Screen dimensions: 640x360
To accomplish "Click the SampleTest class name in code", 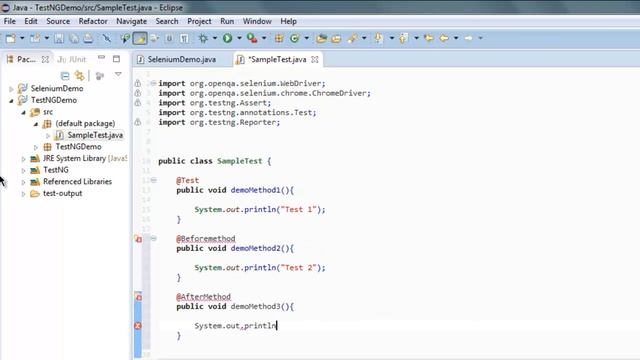I will pos(240,161).
